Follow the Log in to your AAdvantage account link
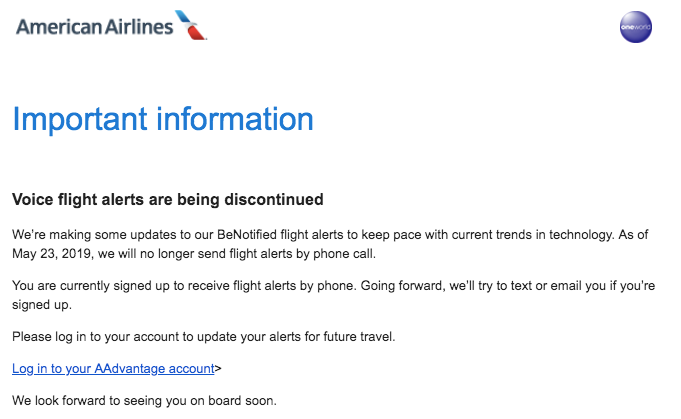Image resolution: width=681 pixels, height=419 pixels. click(x=113, y=369)
